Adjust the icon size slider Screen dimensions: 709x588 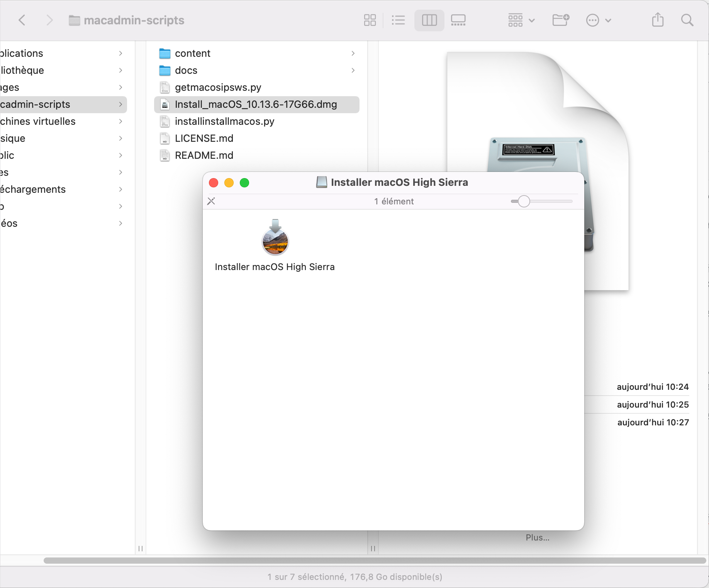(524, 201)
